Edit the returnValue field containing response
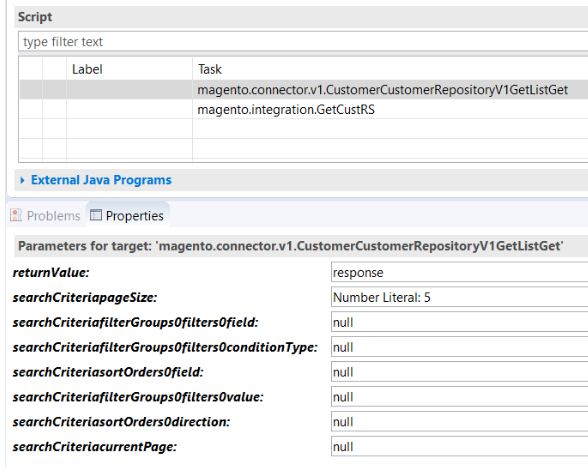The width and height of the screenshot is (588, 467). 459,272
